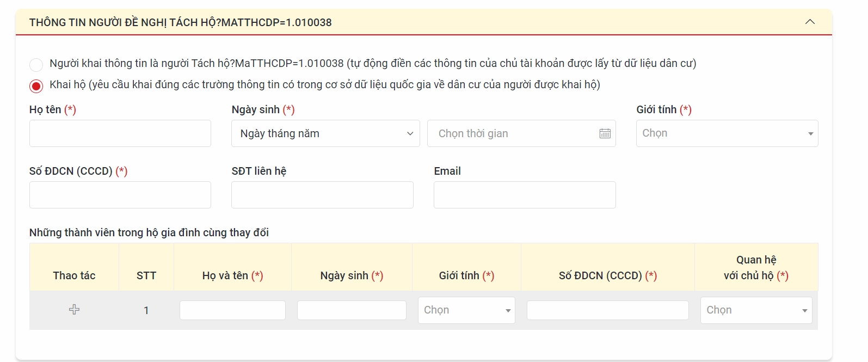Click the Email input field
The width and height of the screenshot is (868, 362).
[x=524, y=194]
